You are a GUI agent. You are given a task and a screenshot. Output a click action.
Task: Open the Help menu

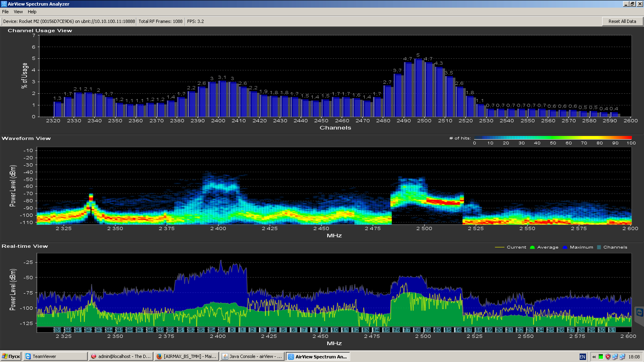32,12
